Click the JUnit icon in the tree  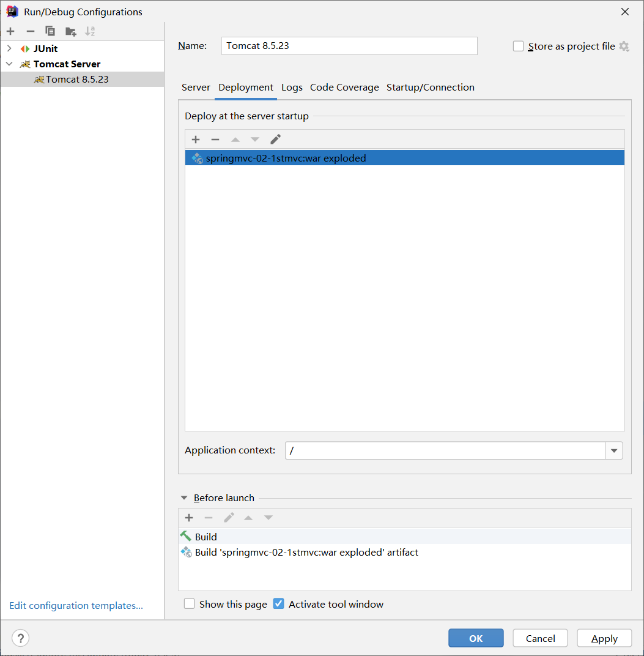point(25,49)
